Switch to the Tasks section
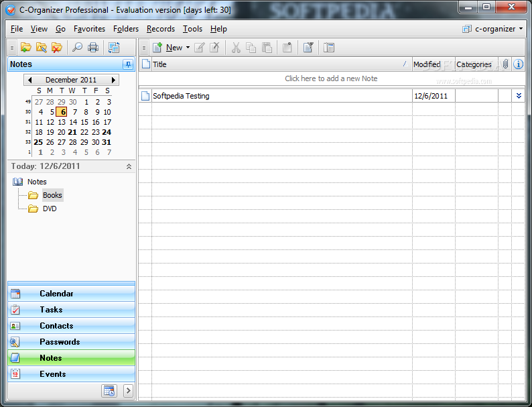The height and width of the screenshot is (407, 532). (71, 310)
